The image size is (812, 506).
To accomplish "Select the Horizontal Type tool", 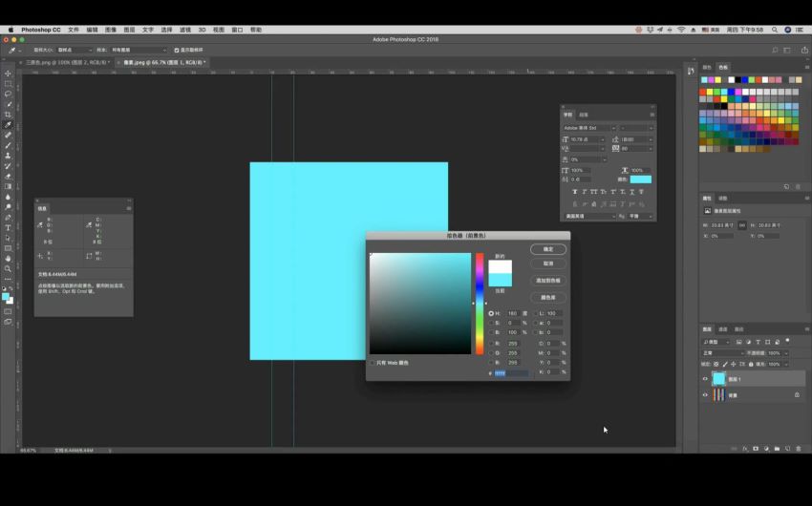I will pos(8,227).
